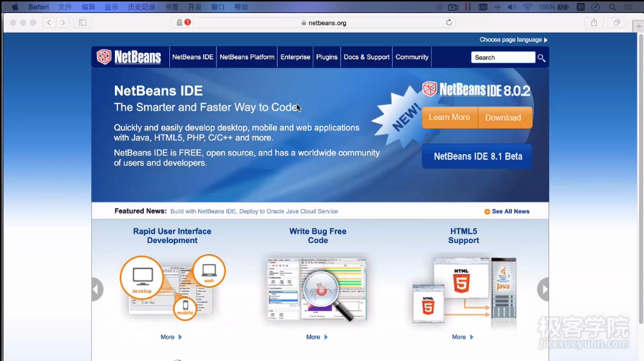Click the Search input field
The width and height of the screenshot is (644, 361).
pos(502,57)
